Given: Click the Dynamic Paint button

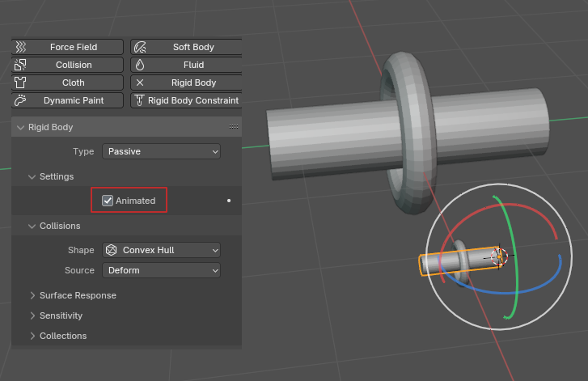Looking at the screenshot, I should [x=67, y=100].
